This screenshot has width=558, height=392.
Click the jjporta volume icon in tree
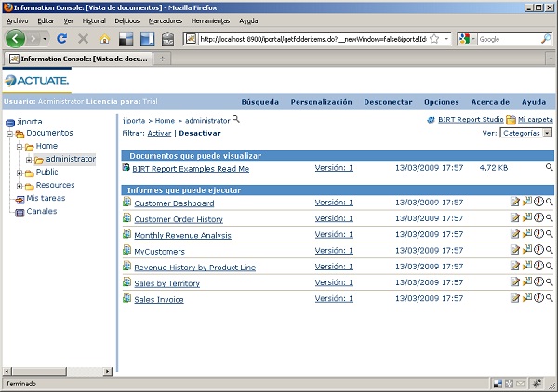(10, 123)
